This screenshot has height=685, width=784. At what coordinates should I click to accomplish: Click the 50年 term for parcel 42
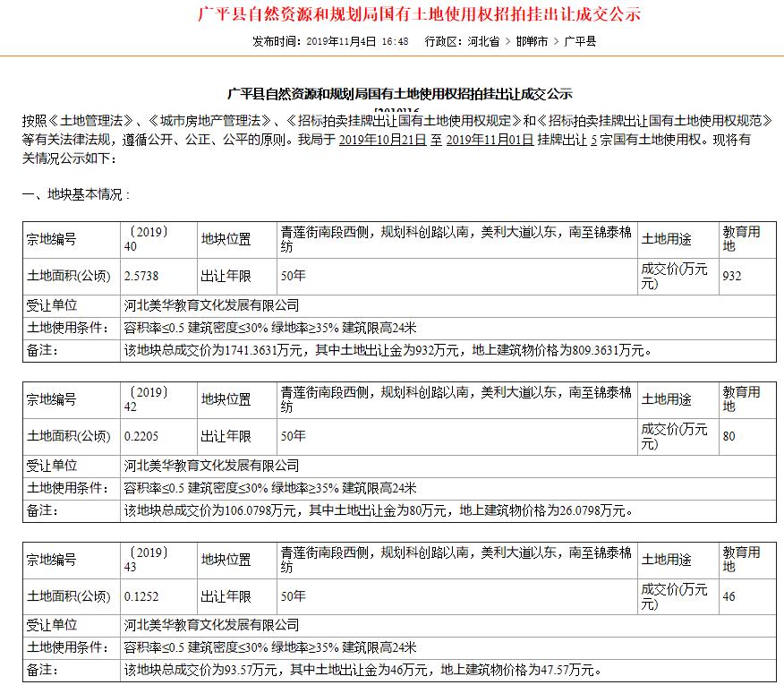[293, 436]
